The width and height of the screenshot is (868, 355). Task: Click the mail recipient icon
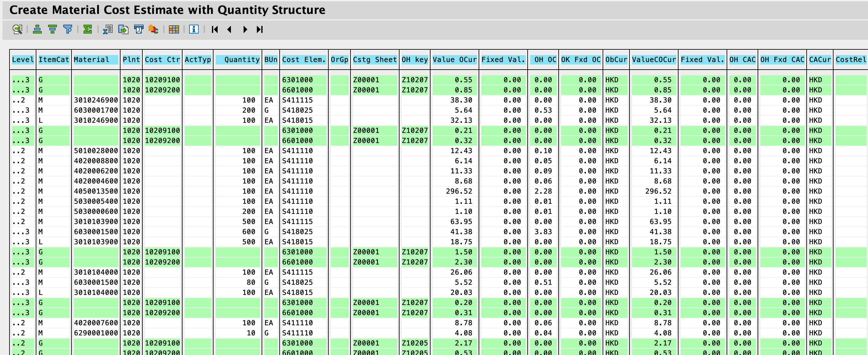coord(139,29)
